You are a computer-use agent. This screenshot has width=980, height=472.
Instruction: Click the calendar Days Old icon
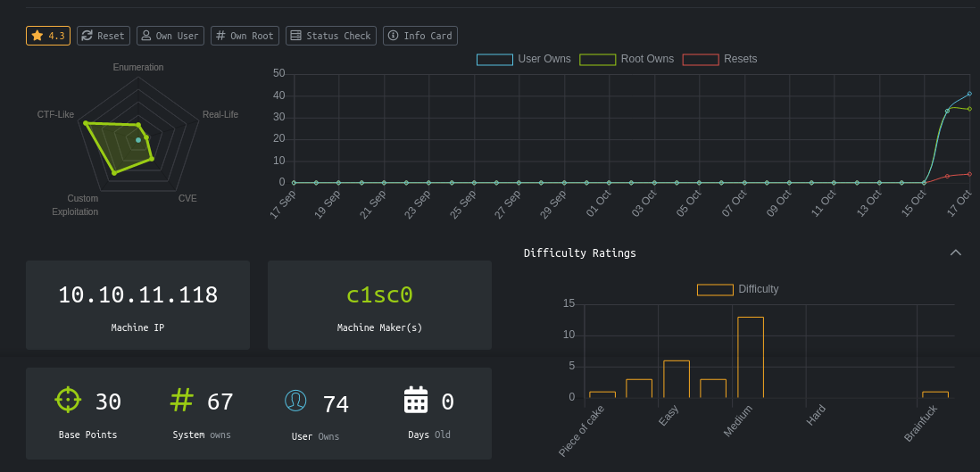click(416, 400)
